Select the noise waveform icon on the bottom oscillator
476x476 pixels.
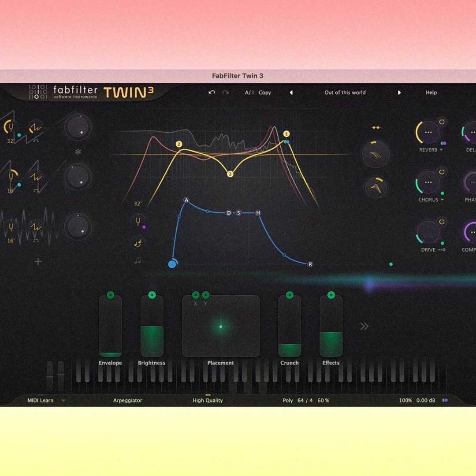pyautogui.click(x=35, y=227)
